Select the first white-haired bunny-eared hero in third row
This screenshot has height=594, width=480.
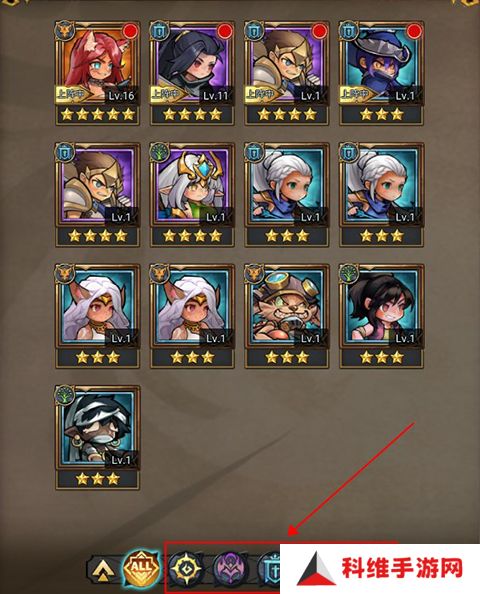pyautogui.click(x=98, y=316)
